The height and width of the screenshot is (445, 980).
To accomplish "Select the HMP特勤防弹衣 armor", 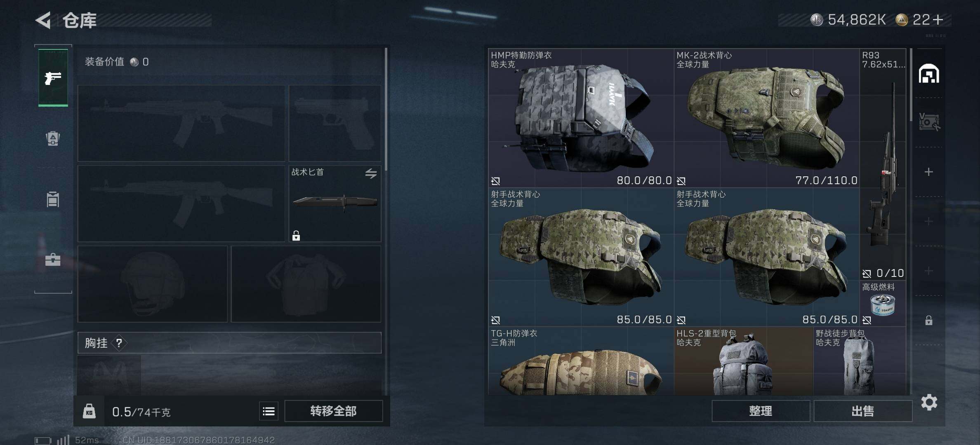I will [581, 118].
